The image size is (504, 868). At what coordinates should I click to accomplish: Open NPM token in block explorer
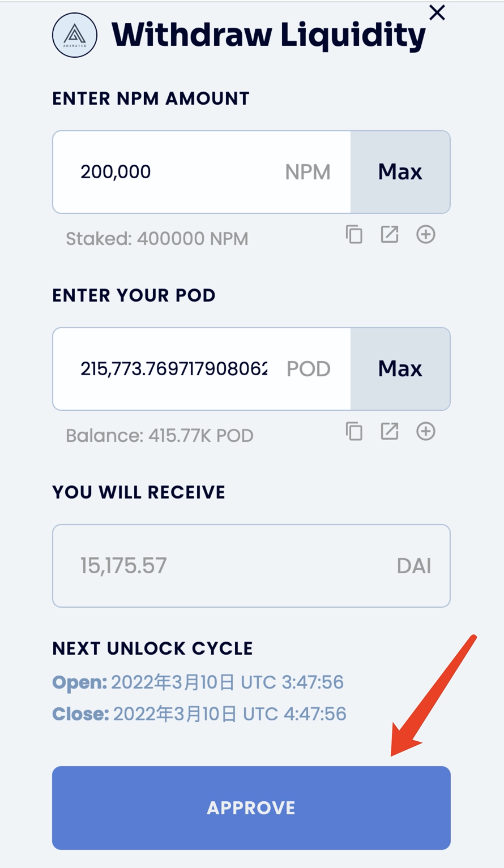click(x=390, y=234)
